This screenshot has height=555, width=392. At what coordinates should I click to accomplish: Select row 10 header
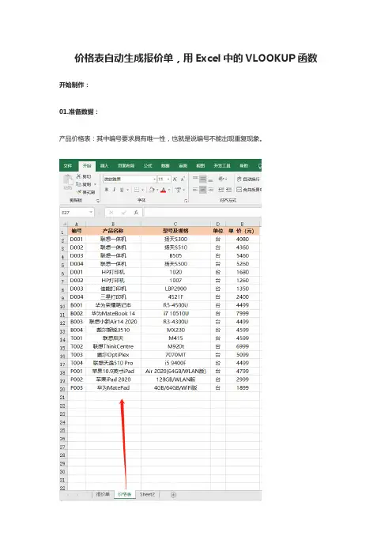point(62,305)
